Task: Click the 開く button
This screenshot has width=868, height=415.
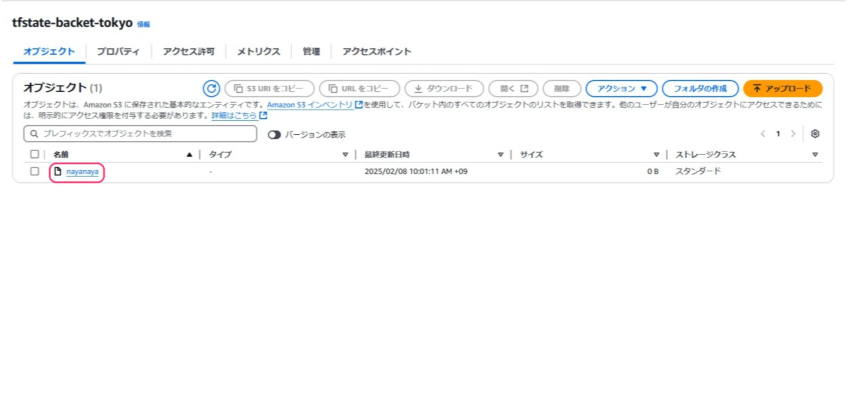Action: 513,89
